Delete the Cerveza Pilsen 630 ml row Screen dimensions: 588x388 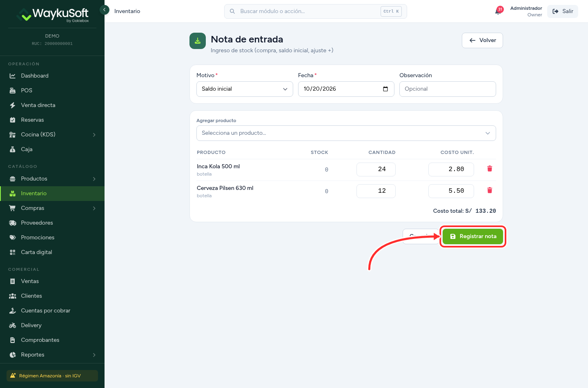coord(490,190)
